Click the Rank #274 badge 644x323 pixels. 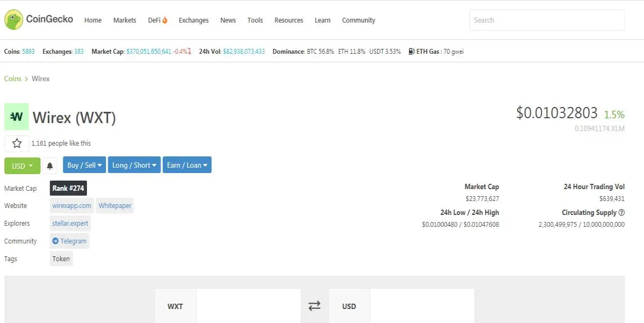[68, 189]
